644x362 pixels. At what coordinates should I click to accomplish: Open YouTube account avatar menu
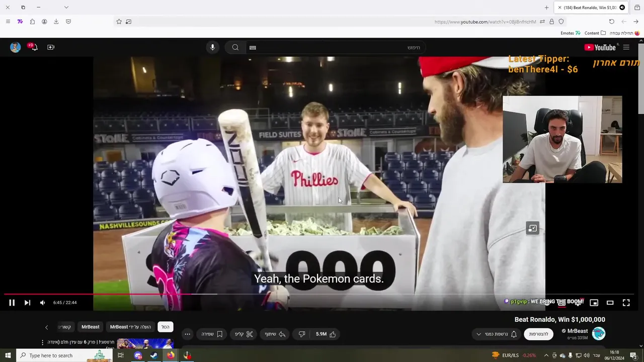tap(16, 47)
